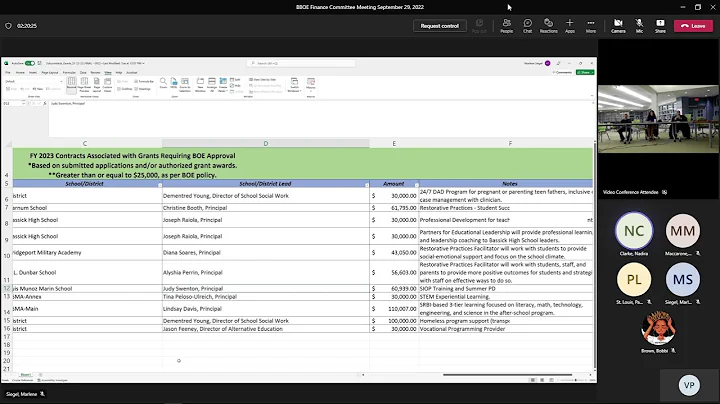Toggle the Mic in the meeting
Viewport: 720px width, 404px height.
point(639,26)
